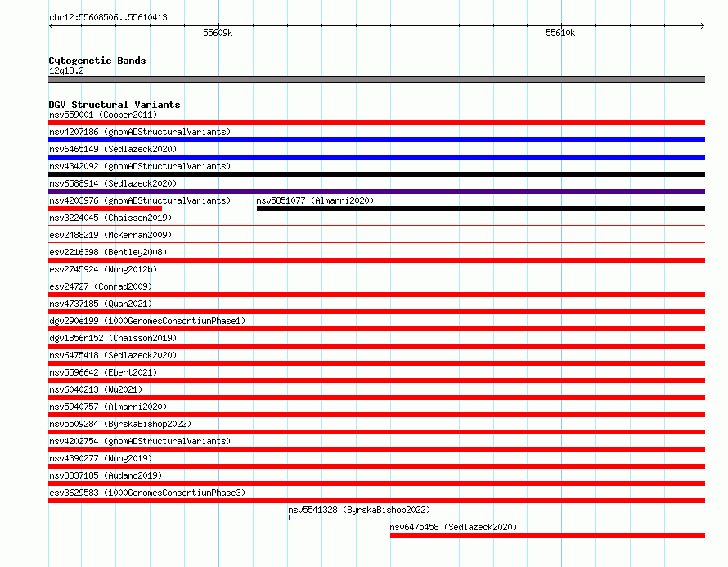Click the purple bar of nsv6588914
Screen dimensions: 728x567
pos(376,191)
